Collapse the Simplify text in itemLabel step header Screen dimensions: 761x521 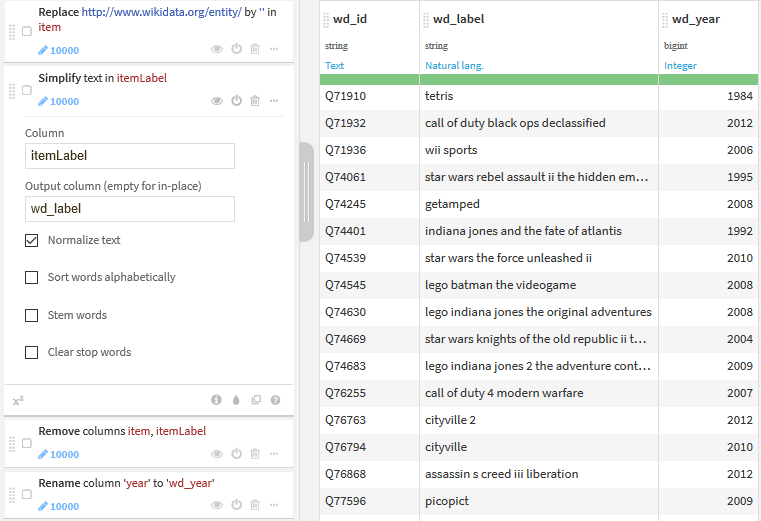102,78
